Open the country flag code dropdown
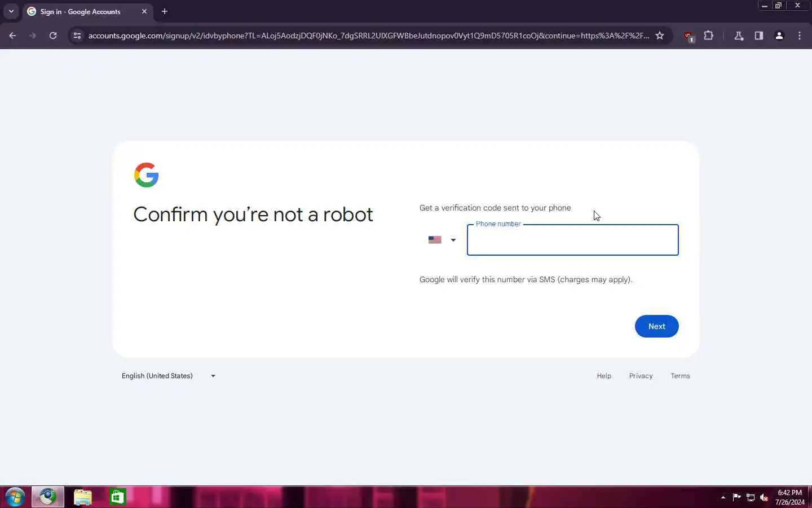Image resolution: width=812 pixels, height=508 pixels. 442,240
